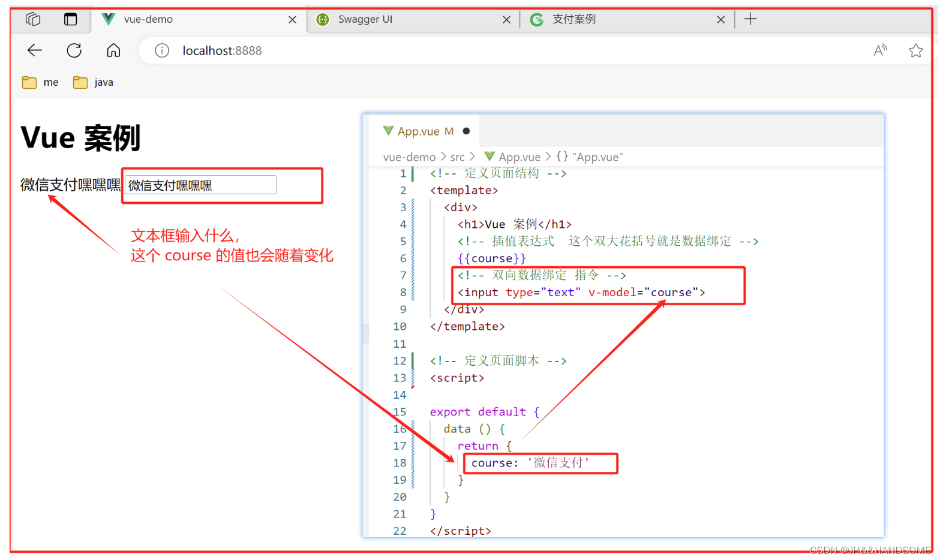Click the {{course}} expression on line 6
940x560 pixels.
[492, 258]
